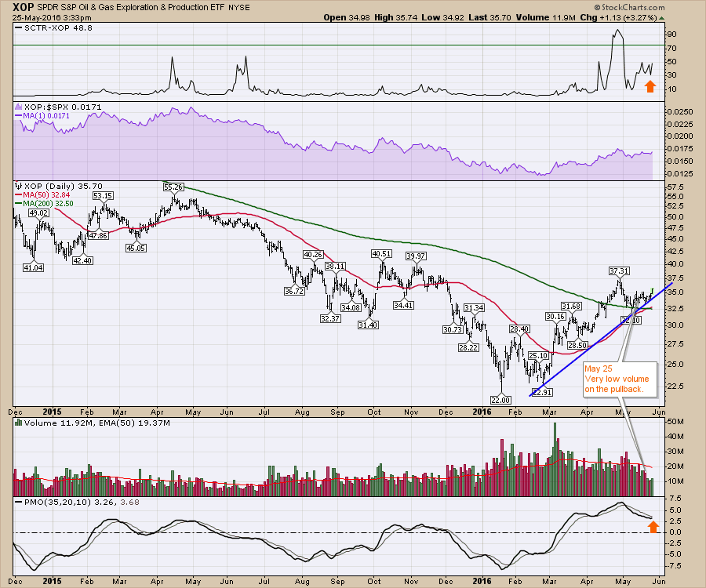
Task: Click the 40.51 price label
Action: 381,254
